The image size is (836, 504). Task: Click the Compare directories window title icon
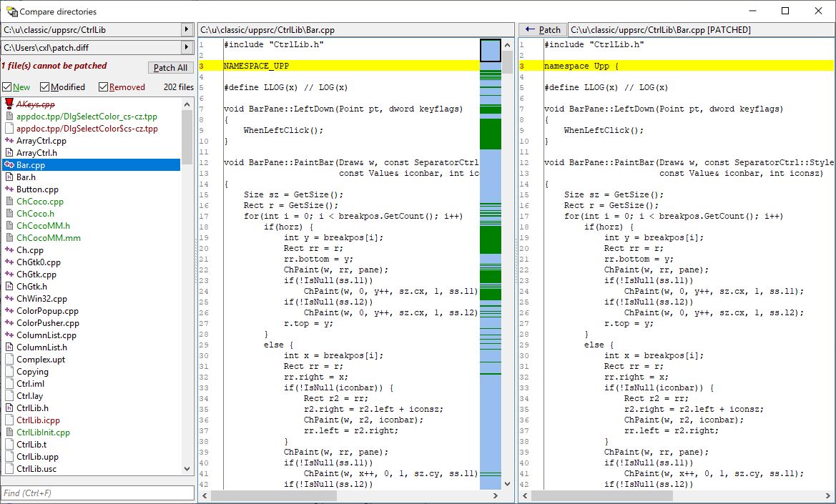(x=11, y=11)
